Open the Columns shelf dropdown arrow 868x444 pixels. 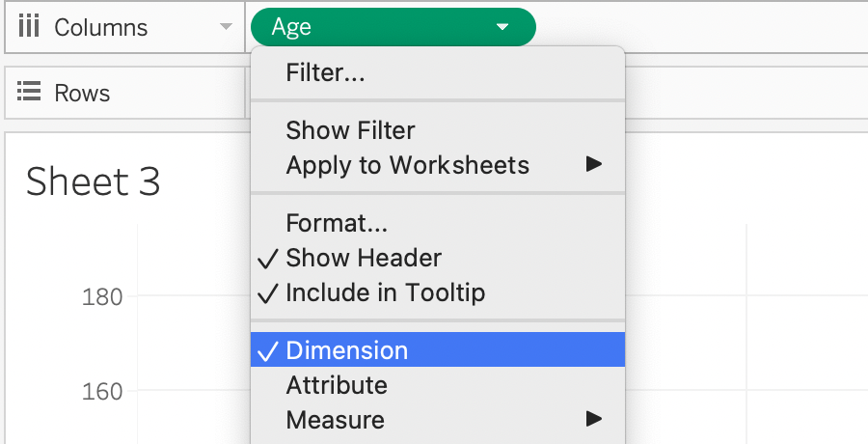226,28
